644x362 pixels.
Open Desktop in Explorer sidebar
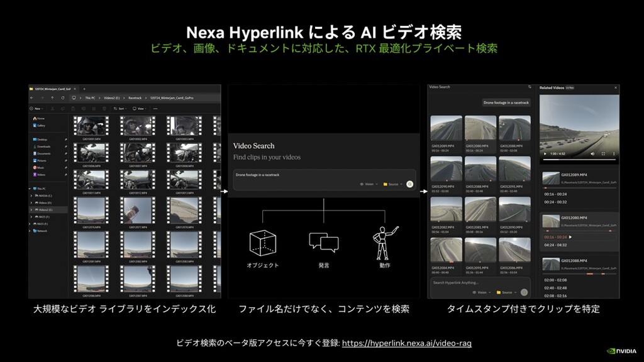(x=40, y=140)
